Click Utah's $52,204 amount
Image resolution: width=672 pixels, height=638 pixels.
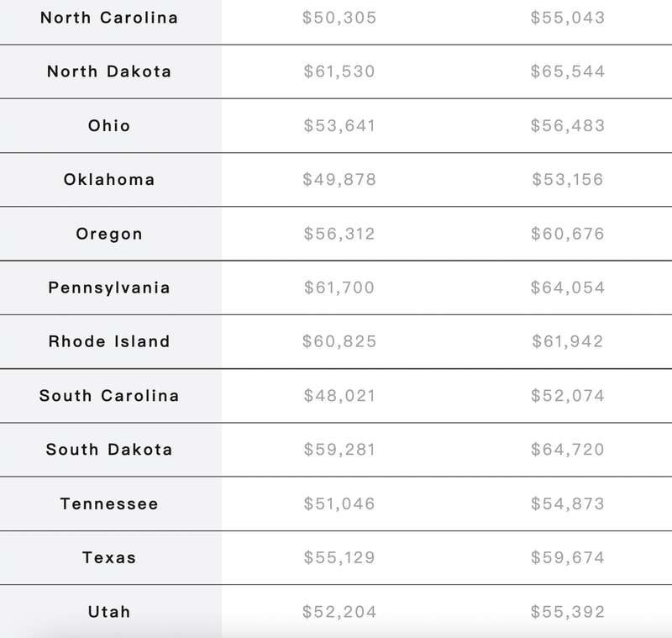[339, 611]
